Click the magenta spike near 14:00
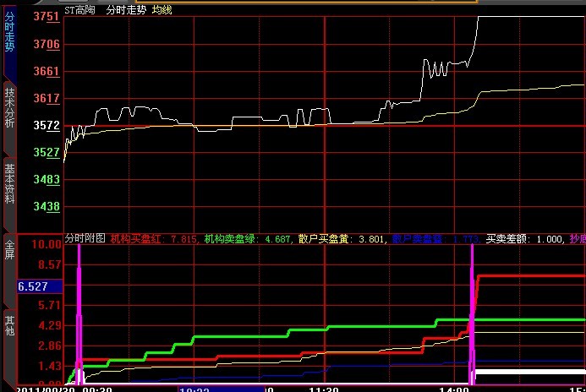This screenshot has width=586, height=392. click(x=472, y=313)
